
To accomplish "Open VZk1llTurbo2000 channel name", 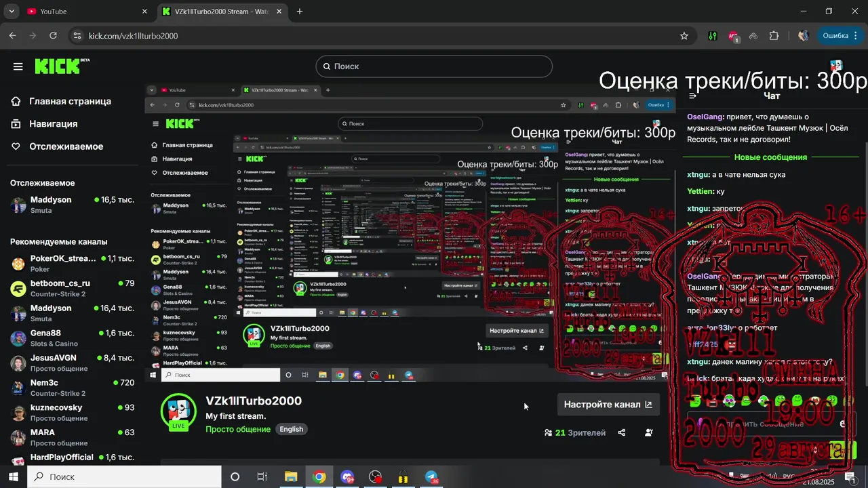I will click(254, 401).
